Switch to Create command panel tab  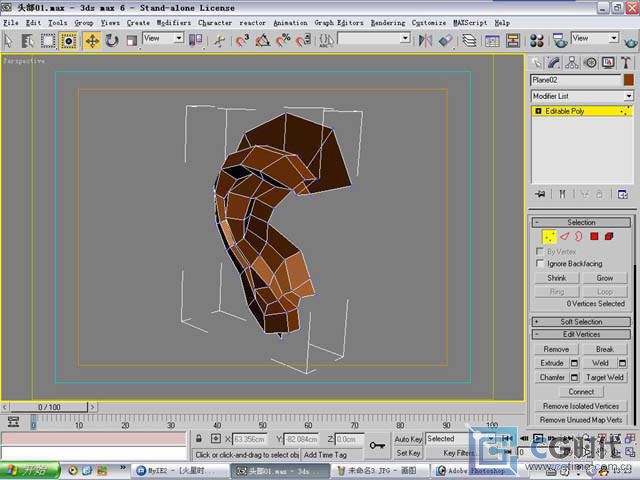[536, 63]
